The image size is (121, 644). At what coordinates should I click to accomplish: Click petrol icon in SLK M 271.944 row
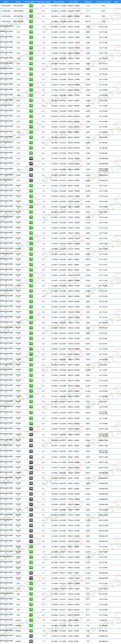pyautogui.click(x=31, y=583)
